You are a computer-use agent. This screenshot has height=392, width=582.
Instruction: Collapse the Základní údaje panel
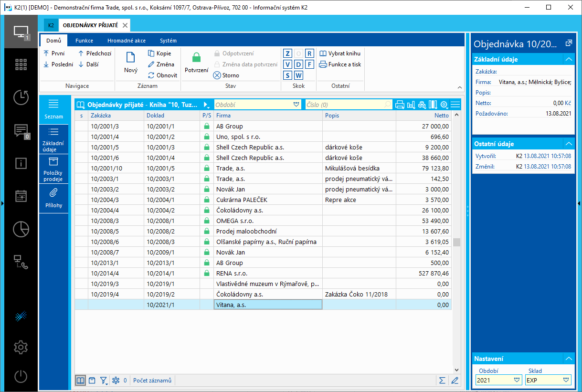[568, 59]
